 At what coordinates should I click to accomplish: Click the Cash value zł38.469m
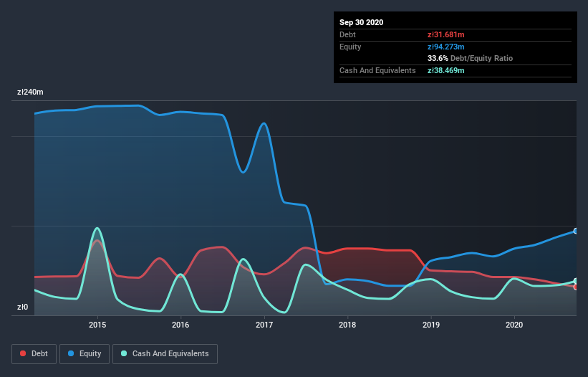point(446,70)
